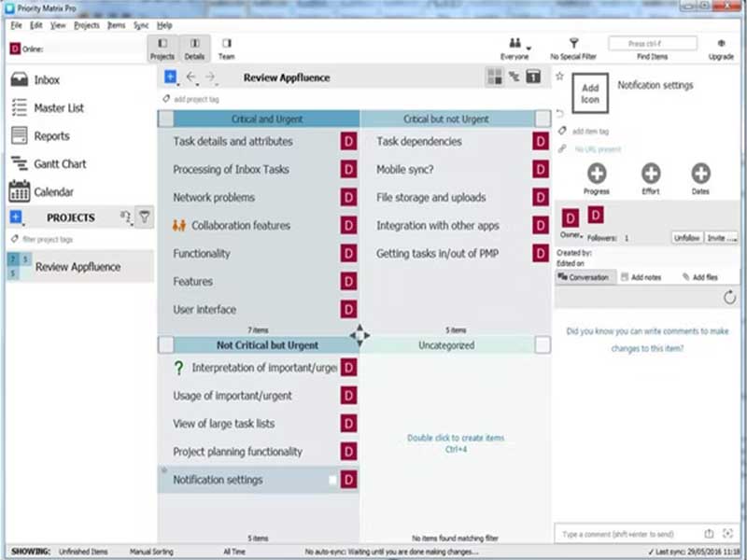747x560 pixels.
Task: Click the focus icon at the comment box end
Action: [x=727, y=534]
